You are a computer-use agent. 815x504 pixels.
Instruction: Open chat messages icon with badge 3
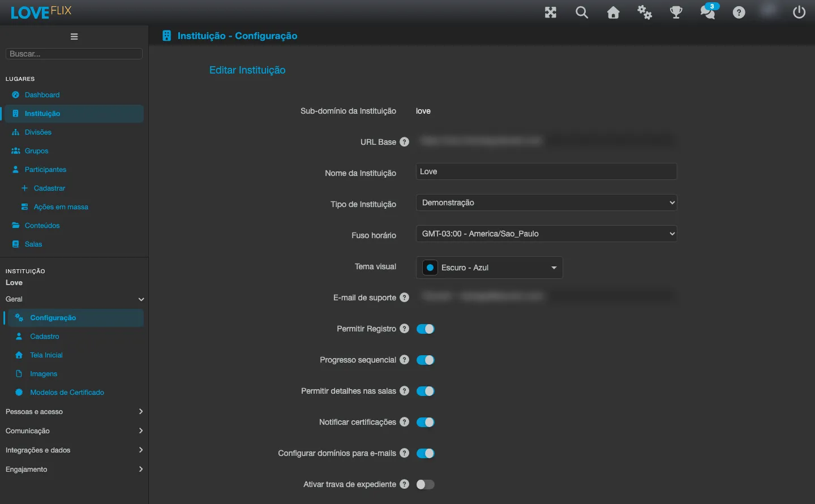coord(708,11)
